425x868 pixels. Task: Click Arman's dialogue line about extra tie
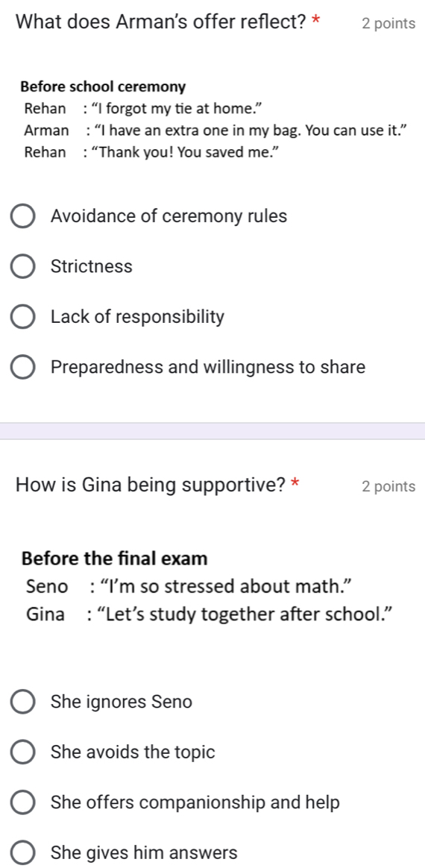click(x=217, y=131)
